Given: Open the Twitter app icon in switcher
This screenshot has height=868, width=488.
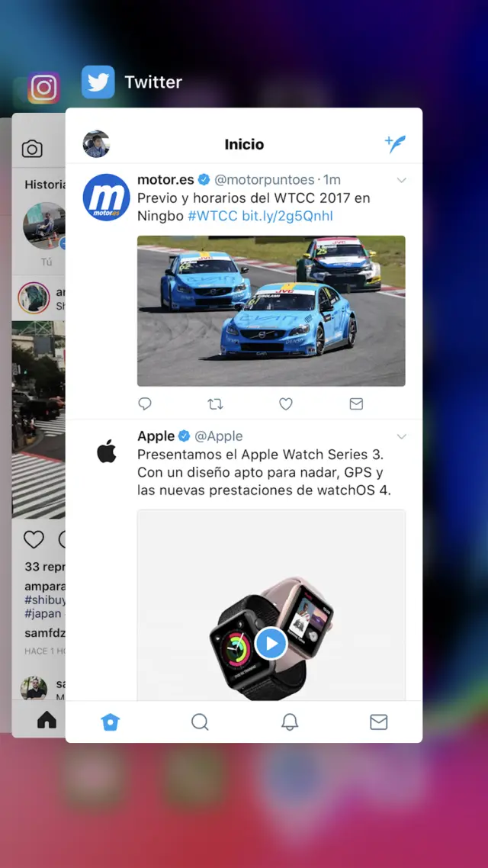Looking at the screenshot, I should click(x=98, y=82).
